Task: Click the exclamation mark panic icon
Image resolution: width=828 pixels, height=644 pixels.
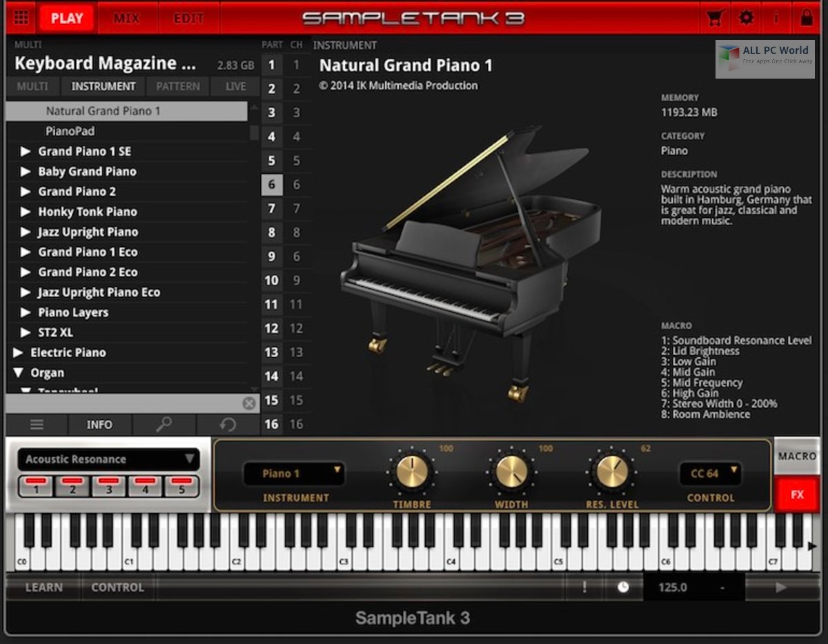Action: point(584,587)
